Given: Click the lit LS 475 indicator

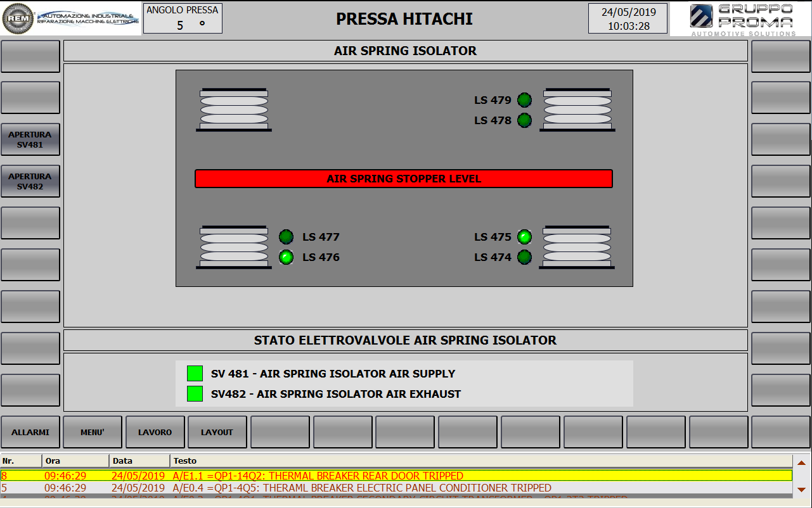Looking at the screenshot, I should click(524, 237).
